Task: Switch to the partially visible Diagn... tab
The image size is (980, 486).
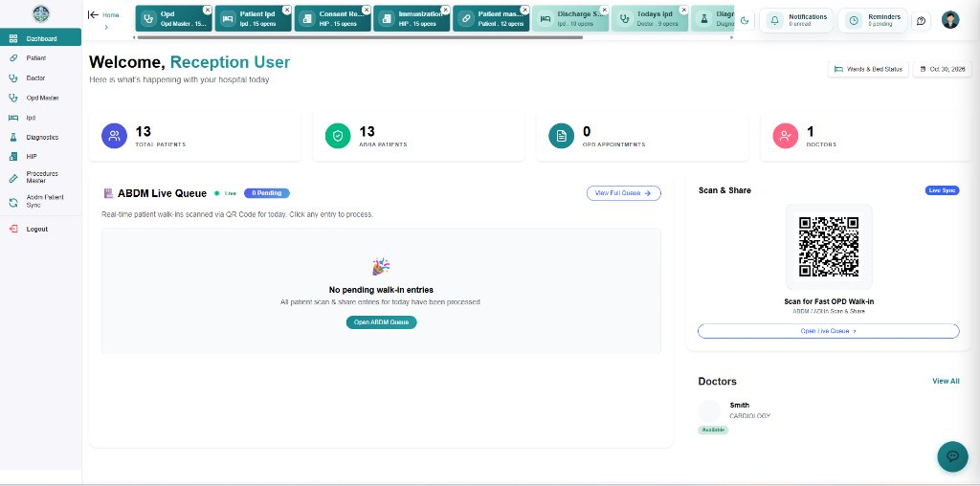Action: pyautogui.click(x=712, y=19)
